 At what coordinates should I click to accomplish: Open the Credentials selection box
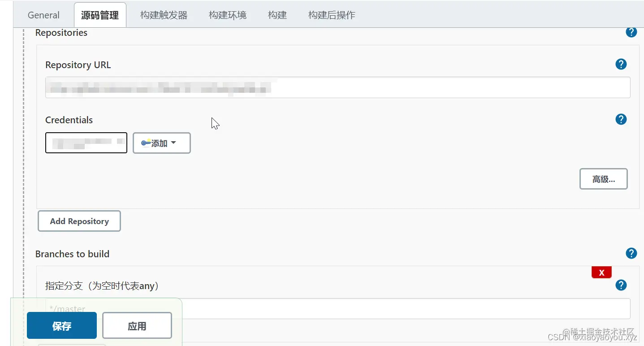point(86,143)
